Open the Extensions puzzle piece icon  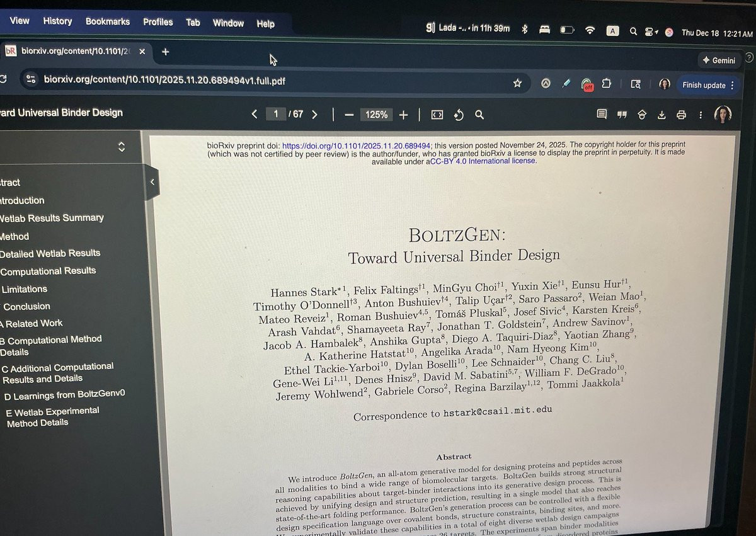coord(607,83)
